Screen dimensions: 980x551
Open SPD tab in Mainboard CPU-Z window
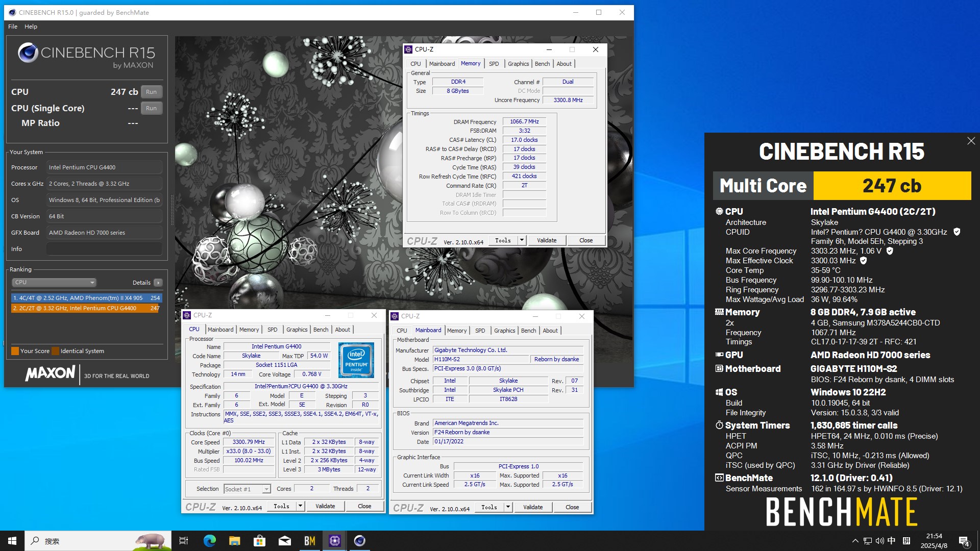(480, 331)
